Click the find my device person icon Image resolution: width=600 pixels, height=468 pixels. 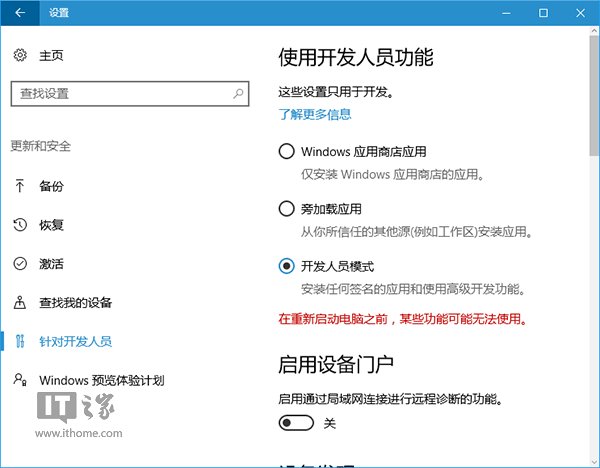tap(20, 302)
